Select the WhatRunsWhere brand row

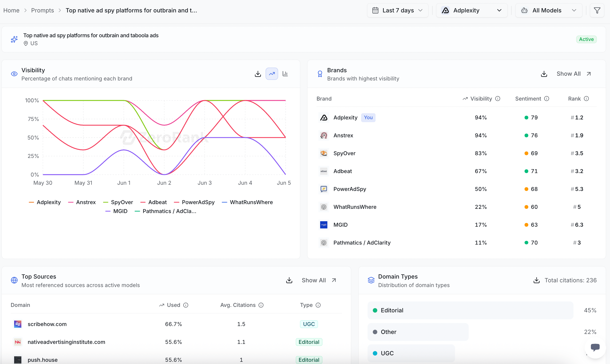[457, 207]
